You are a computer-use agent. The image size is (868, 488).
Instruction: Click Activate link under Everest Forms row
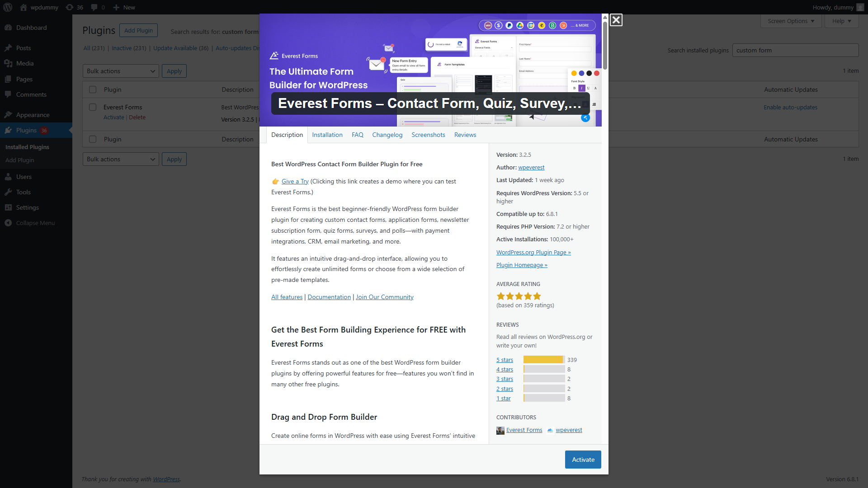[114, 117]
